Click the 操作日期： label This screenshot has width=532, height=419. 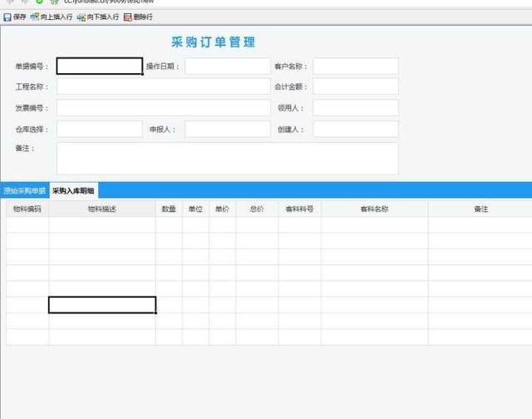[x=163, y=67]
